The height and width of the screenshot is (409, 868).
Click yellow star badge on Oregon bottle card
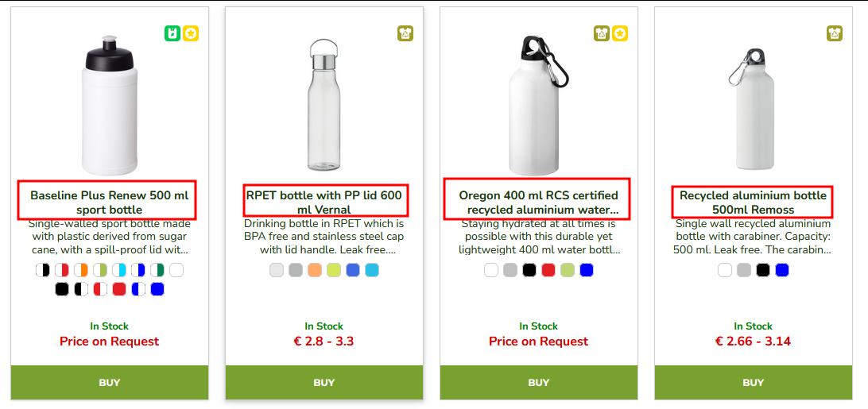click(620, 33)
